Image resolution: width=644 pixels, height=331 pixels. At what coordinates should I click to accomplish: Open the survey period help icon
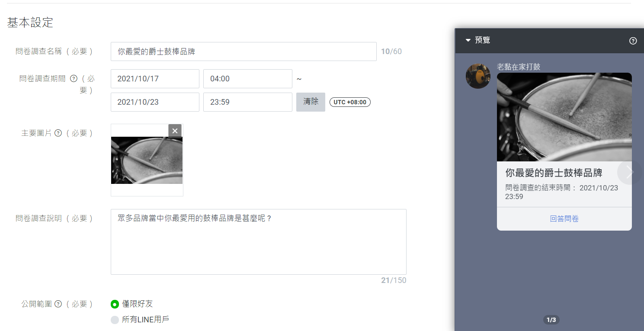[x=74, y=79]
